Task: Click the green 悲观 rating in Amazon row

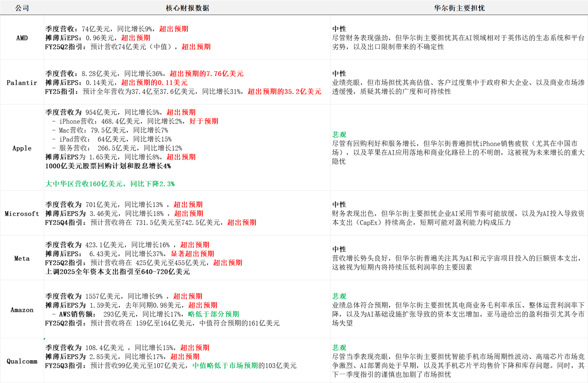Action: click(339, 296)
